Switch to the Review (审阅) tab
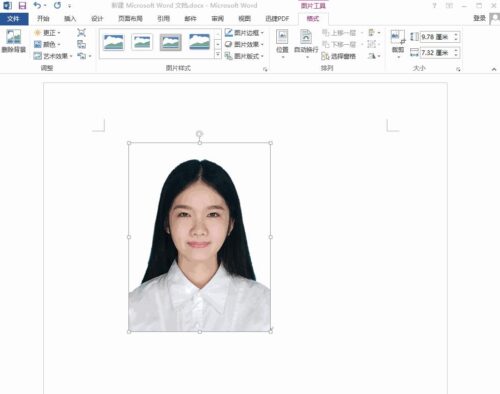500x394 pixels. (217, 19)
